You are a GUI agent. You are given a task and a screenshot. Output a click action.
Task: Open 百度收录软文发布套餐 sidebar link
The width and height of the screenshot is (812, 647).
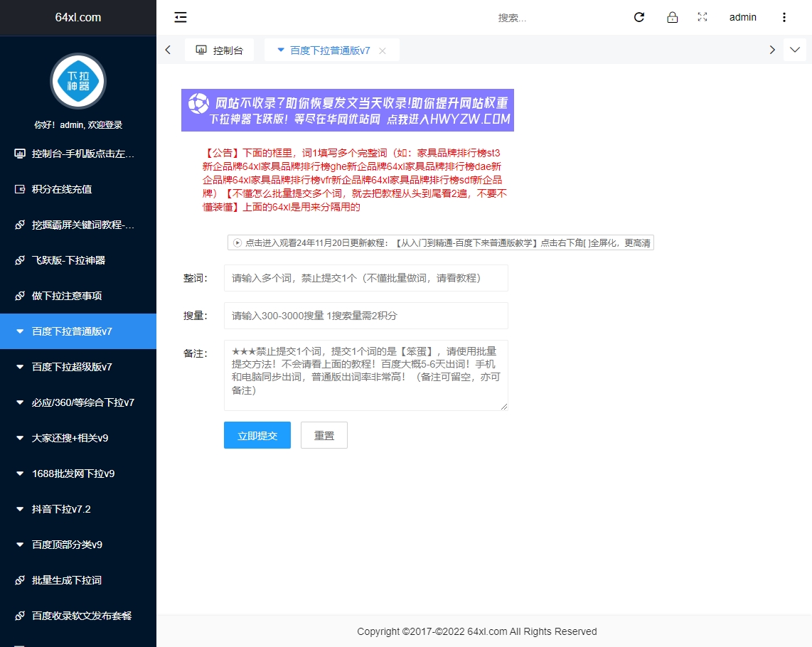click(x=78, y=616)
